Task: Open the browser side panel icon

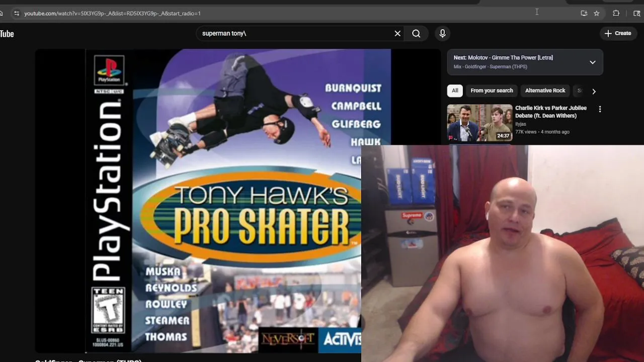Action: tap(636, 14)
